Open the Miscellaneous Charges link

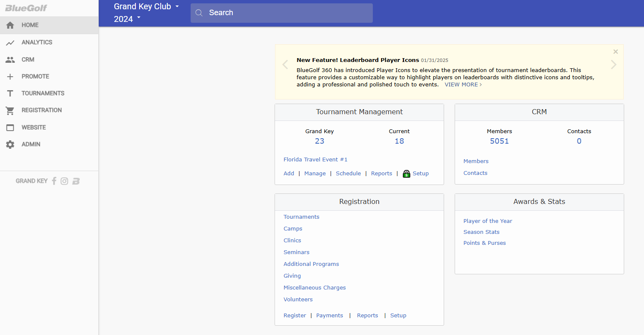[315, 288]
